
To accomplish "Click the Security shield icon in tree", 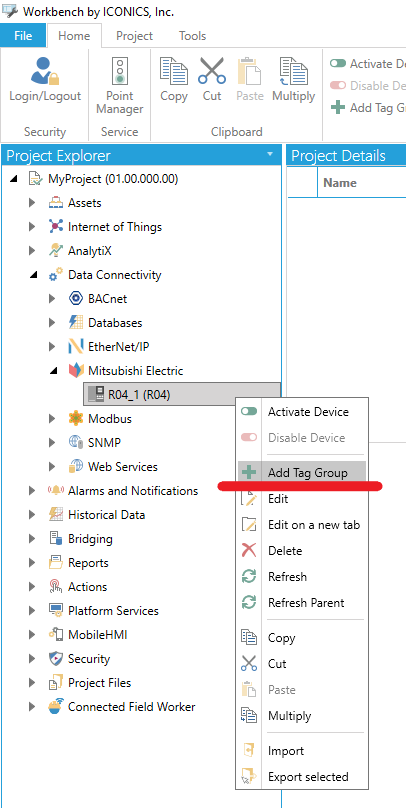I will (x=56, y=659).
